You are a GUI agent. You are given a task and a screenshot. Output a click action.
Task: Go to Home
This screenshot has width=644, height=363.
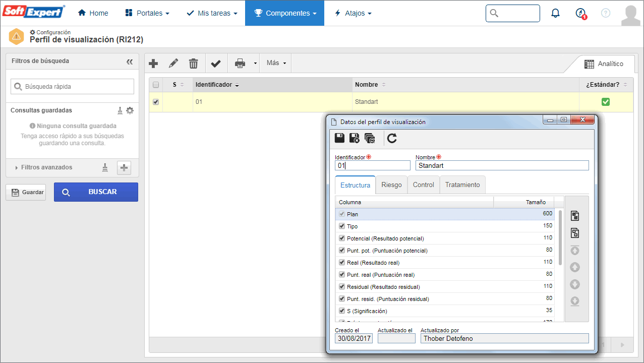click(x=93, y=13)
